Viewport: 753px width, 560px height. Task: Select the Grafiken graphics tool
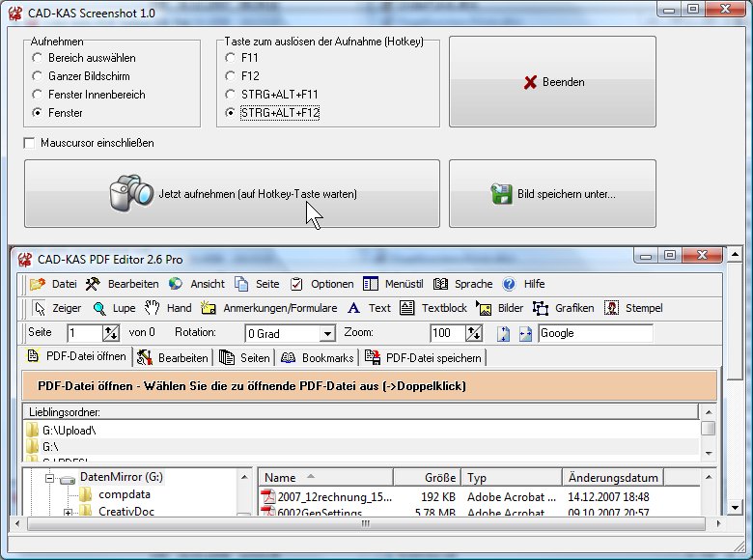[541, 308]
